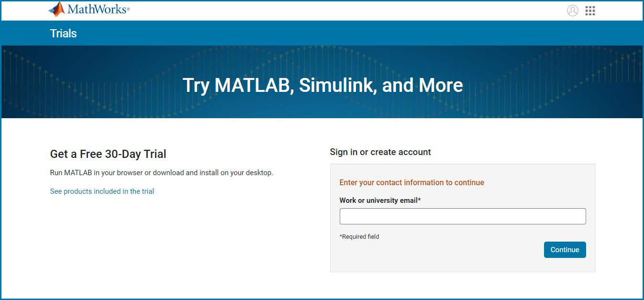This screenshot has width=644, height=300.
Task: Click the Continue button
Action: (x=565, y=250)
